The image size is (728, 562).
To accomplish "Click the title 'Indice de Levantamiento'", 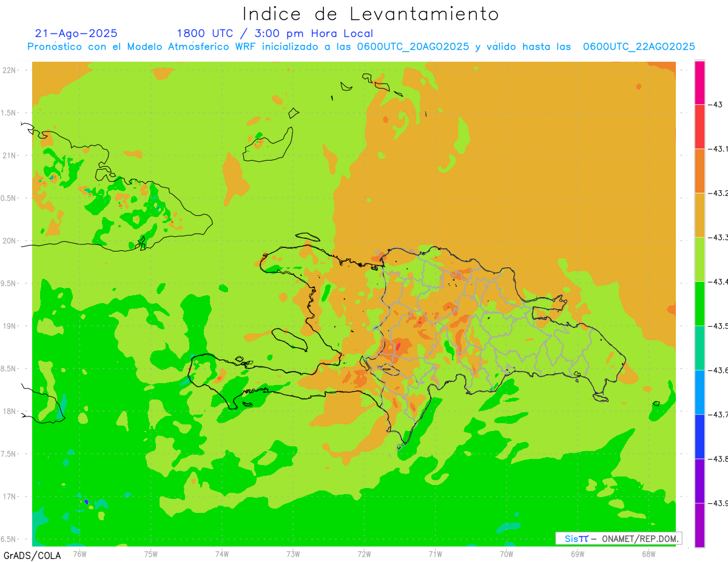I will point(371,13).
